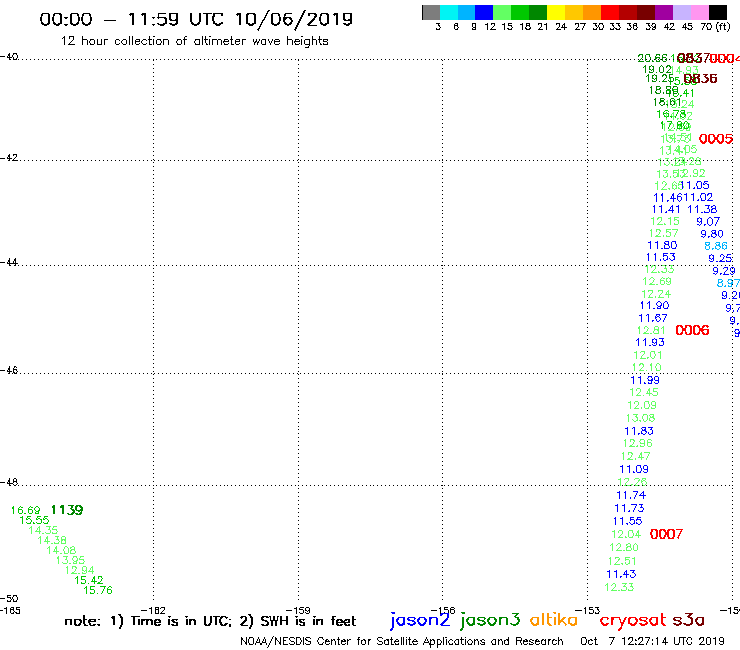740x650 pixels.
Task: Click wave height value 11.90
Action: pyautogui.click(x=654, y=305)
